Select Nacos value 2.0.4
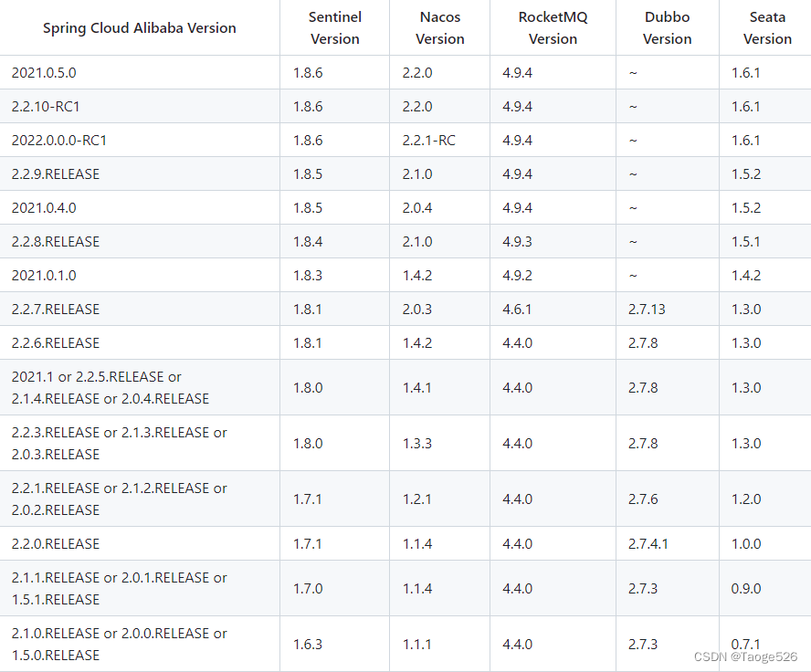Screen dimensions: 811x672 click(416, 208)
